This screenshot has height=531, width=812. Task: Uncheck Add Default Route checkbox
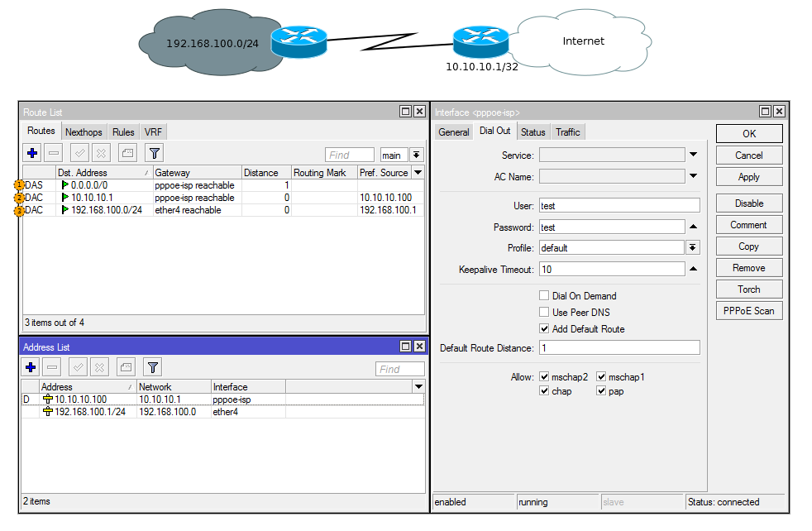point(544,328)
